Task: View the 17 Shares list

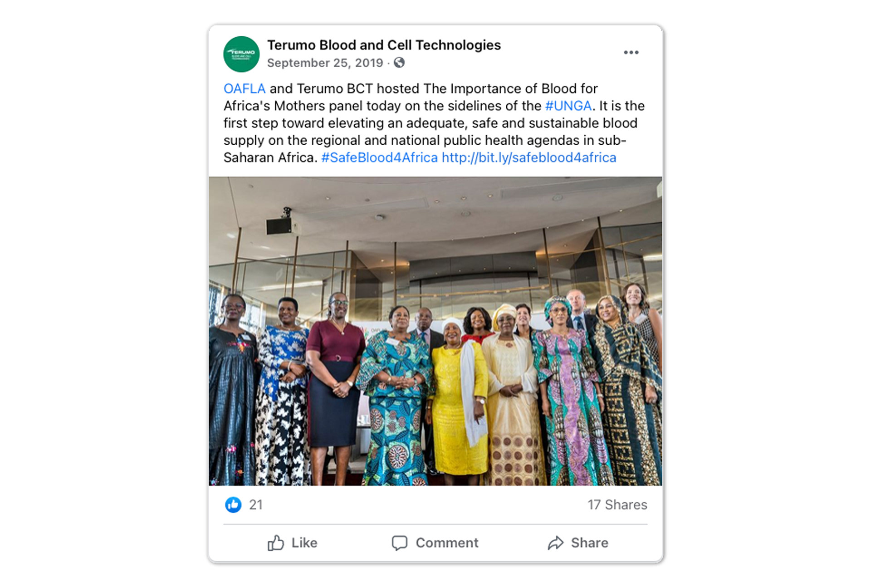Action: (x=617, y=505)
